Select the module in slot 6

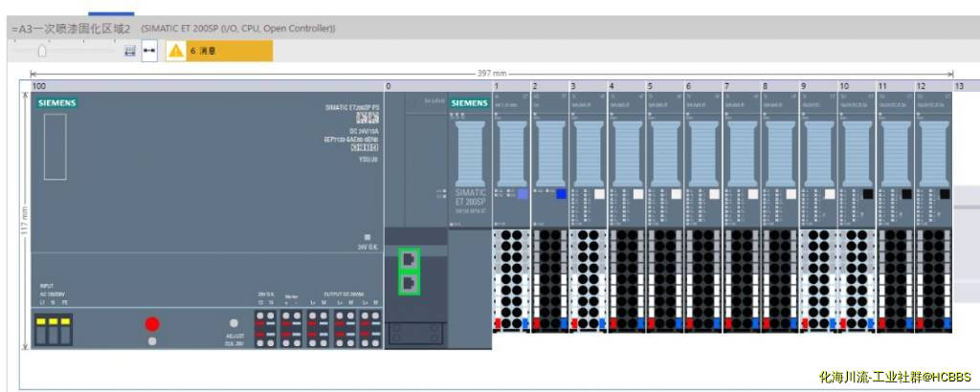click(703, 212)
